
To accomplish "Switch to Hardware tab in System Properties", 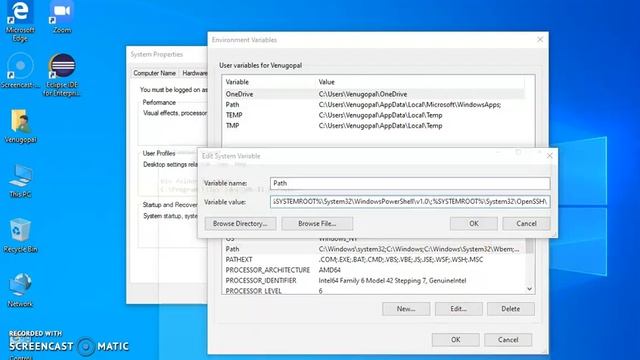I will tap(194, 73).
